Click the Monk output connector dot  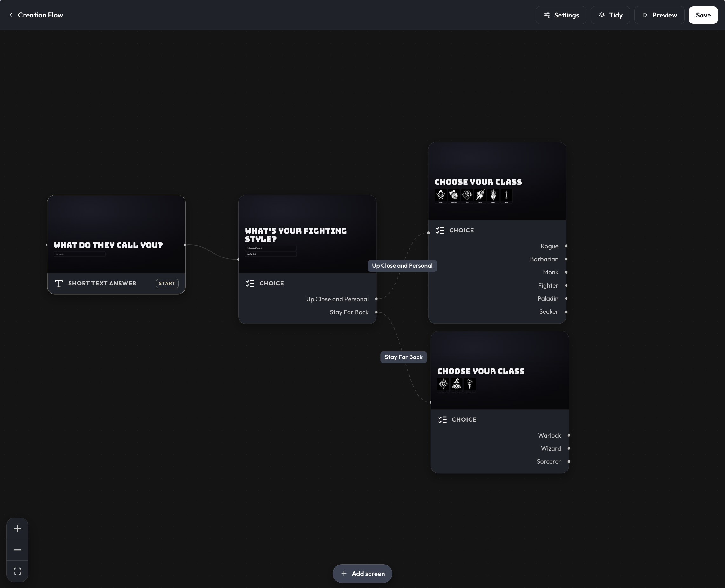pos(566,272)
